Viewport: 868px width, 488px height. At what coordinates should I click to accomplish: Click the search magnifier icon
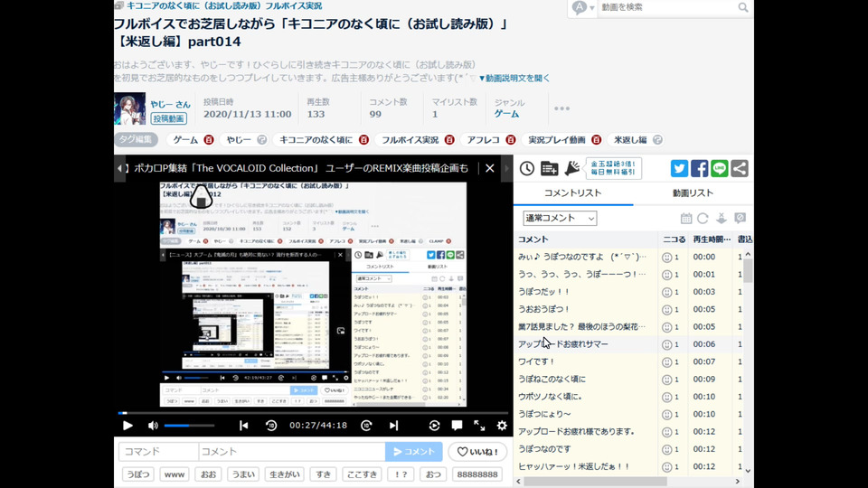click(743, 7)
